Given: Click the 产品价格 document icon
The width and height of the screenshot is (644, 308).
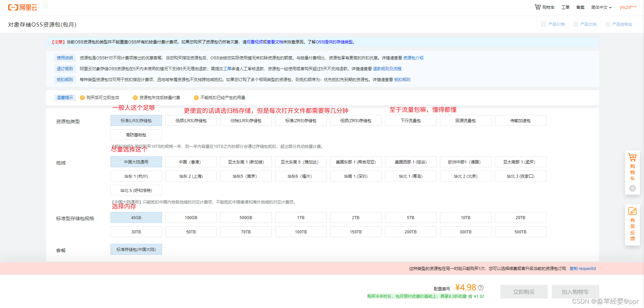Looking at the screenshot, I should click(x=543, y=24).
